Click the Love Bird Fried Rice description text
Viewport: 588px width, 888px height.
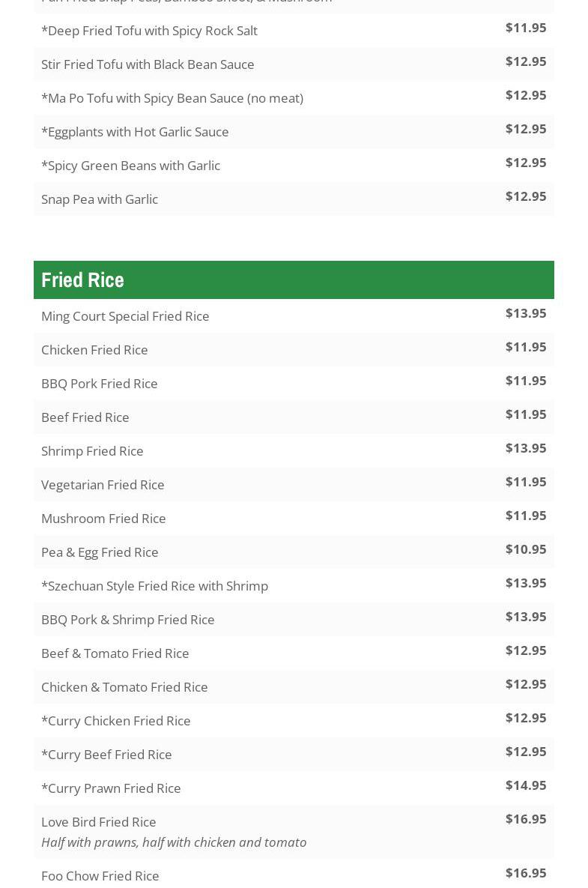pyautogui.click(x=174, y=842)
